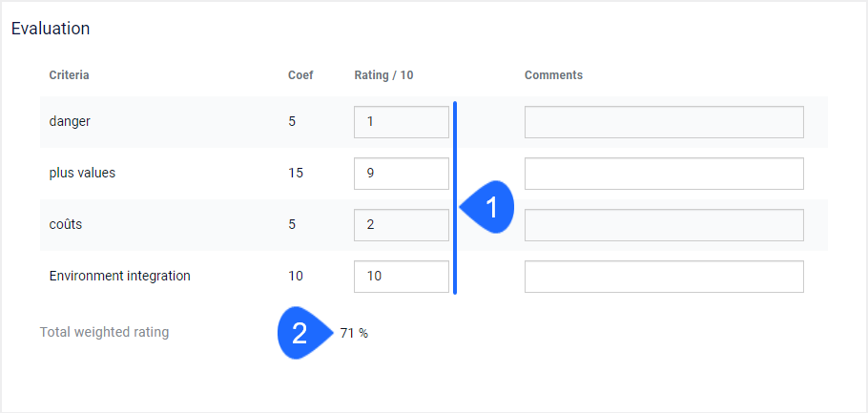This screenshot has height=413, width=868.
Task: Click the blue callout marker numbered 1
Action: tap(487, 207)
